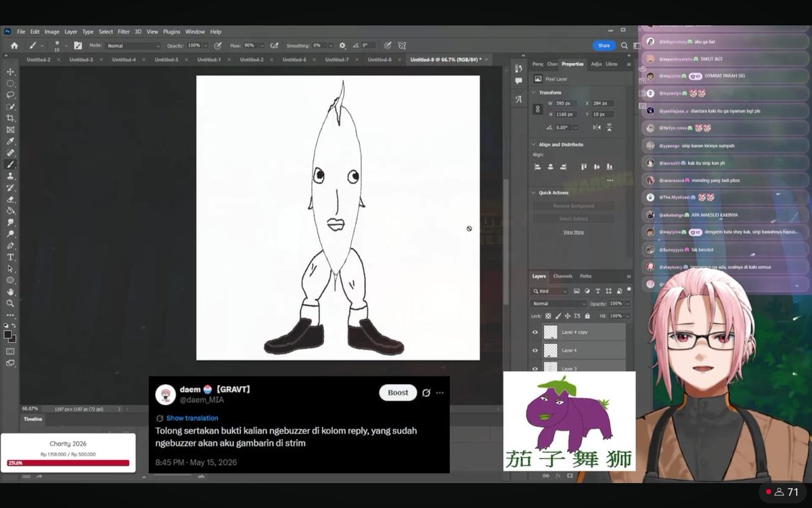Open the brush Opacity dropdown
Image resolution: width=812 pixels, height=508 pixels.
click(207, 45)
